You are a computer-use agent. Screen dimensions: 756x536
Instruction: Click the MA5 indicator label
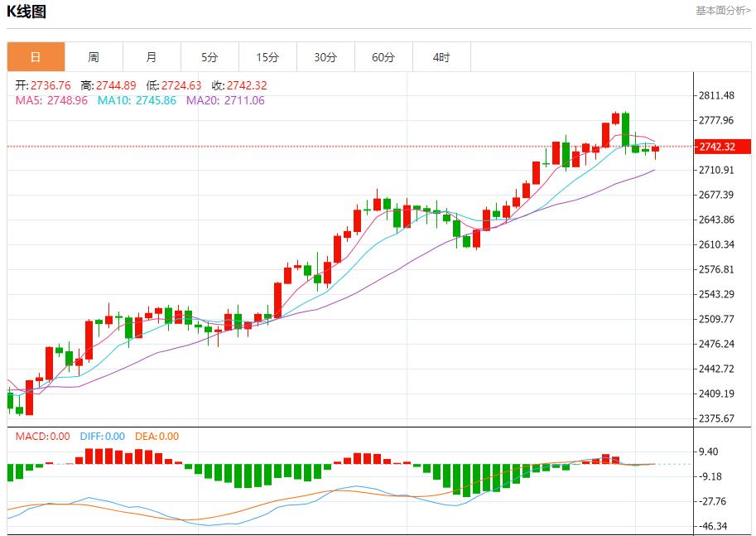point(51,100)
